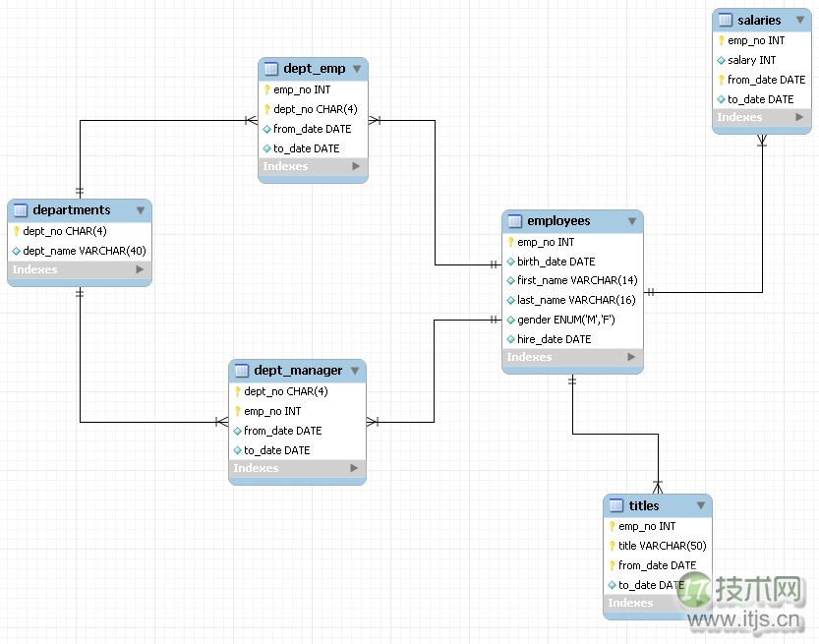Select the word Indexes in titles table
The width and height of the screenshot is (819, 644).
click(x=630, y=603)
